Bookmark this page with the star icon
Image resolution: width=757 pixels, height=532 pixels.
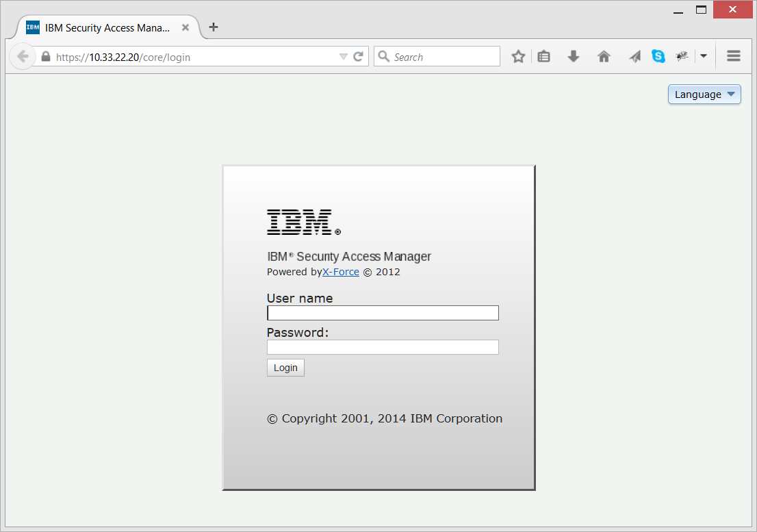coord(518,55)
